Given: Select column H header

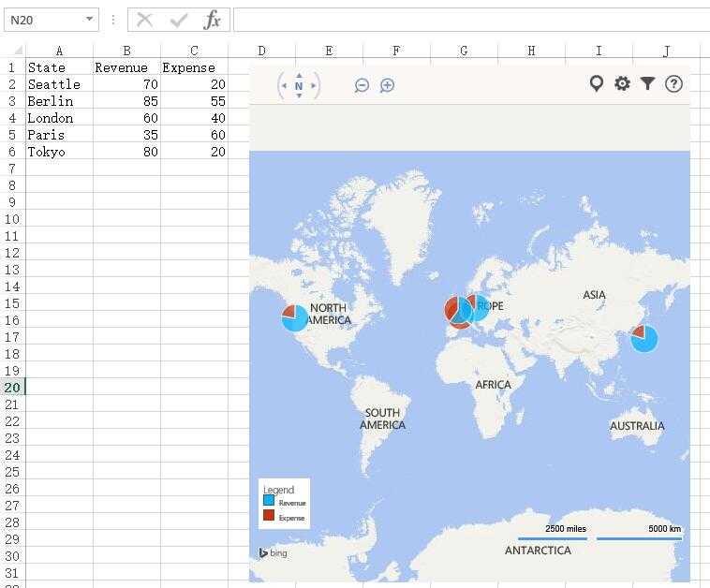Looking at the screenshot, I should click(532, 51).
